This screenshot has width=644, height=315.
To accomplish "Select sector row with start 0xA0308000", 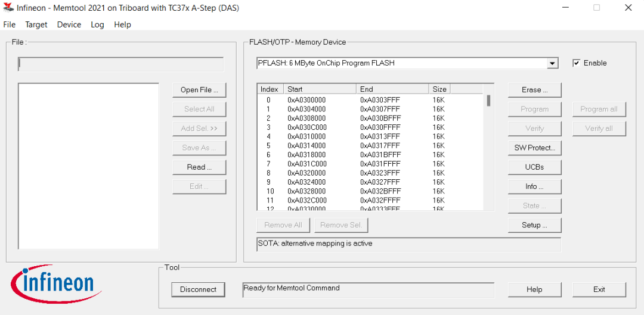I will tap(370, 118).
